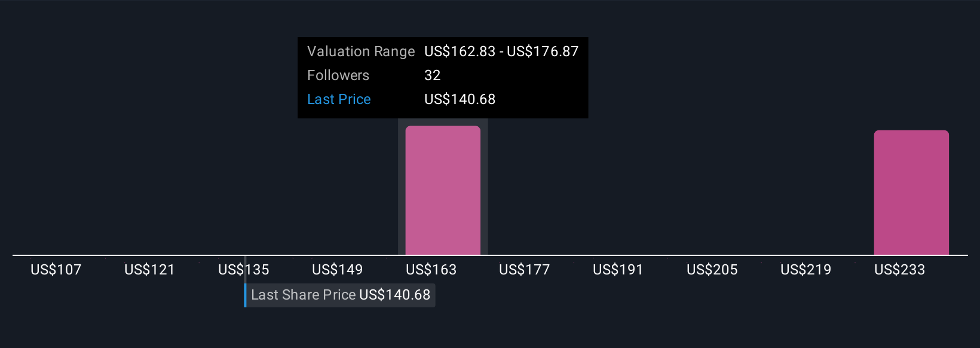Image resolution: width=980 pixels, height=348 pixels.
Task: Click the 'Valuation Range' label in tooltip
Action: click(360, 51)
